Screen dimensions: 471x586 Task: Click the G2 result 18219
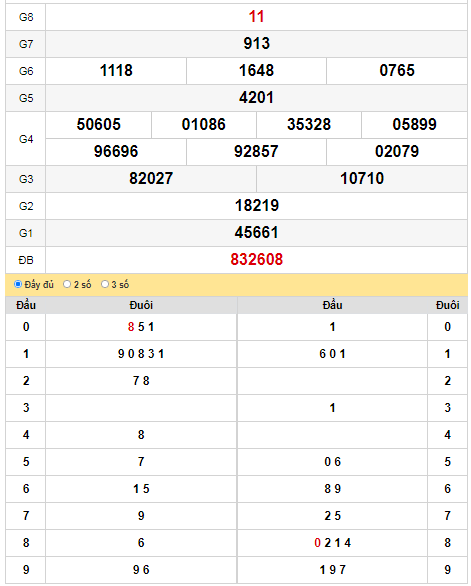pyautogui.click(x=256, y=205)
